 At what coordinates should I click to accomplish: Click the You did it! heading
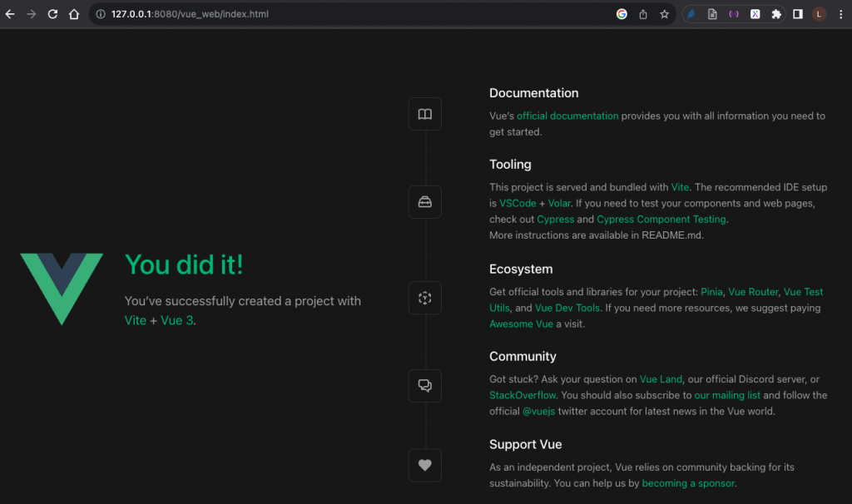(x=184, y=265)
